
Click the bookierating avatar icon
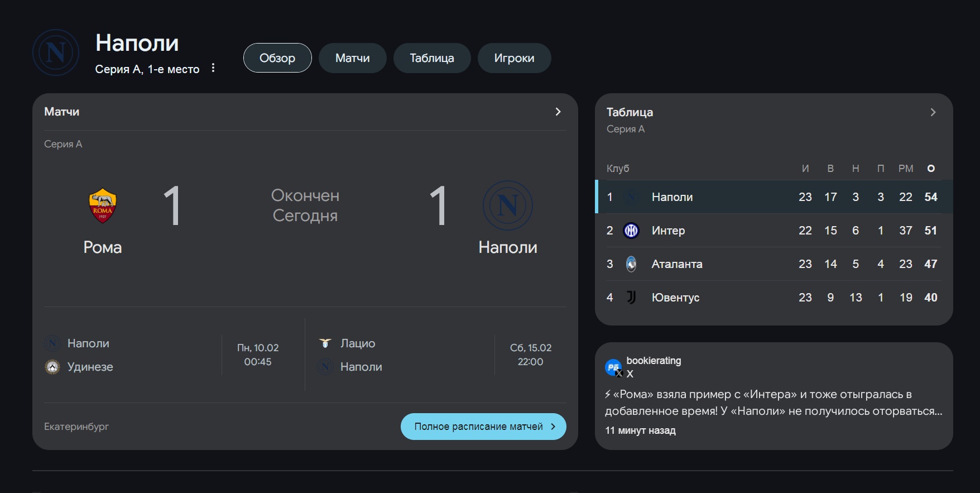click(614, 367)
